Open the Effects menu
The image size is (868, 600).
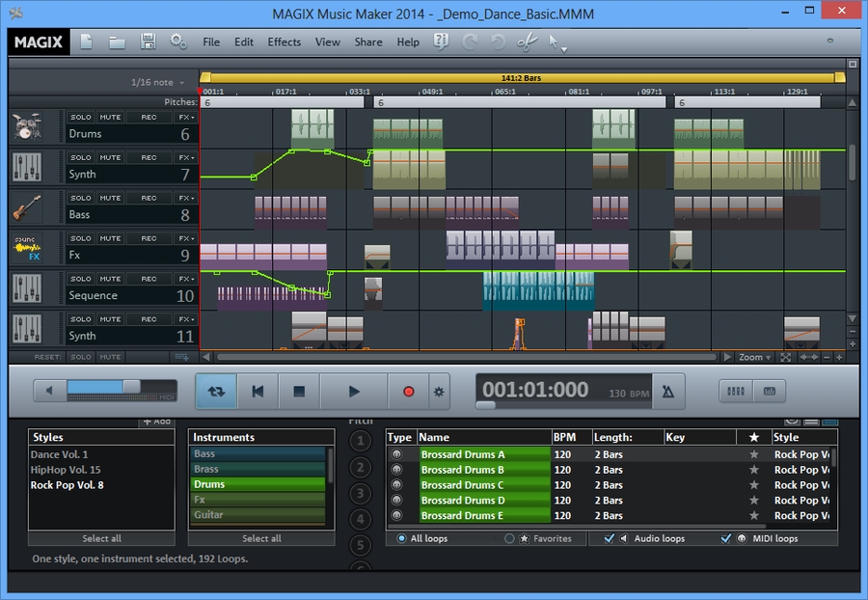[284, 41]
